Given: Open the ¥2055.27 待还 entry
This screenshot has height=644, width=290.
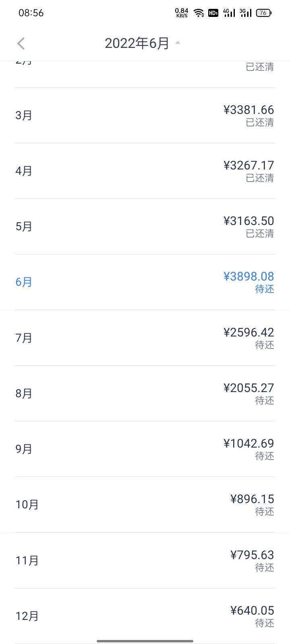Looking at the screenshot, I should point(249,394).
